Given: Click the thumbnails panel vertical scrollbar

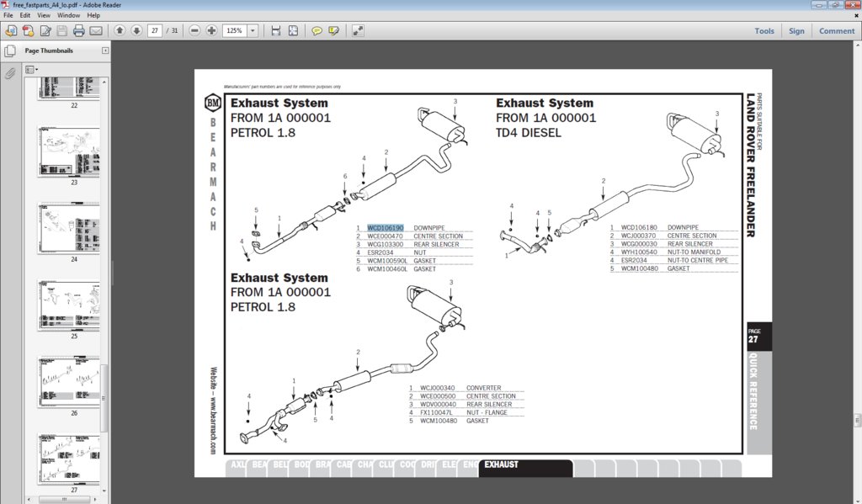Looking at the screenshot, I should pyautogui.click(x=104, y=286).
